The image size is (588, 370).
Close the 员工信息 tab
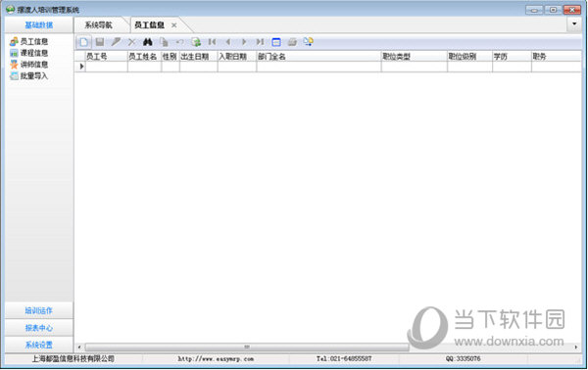(174, 25)
